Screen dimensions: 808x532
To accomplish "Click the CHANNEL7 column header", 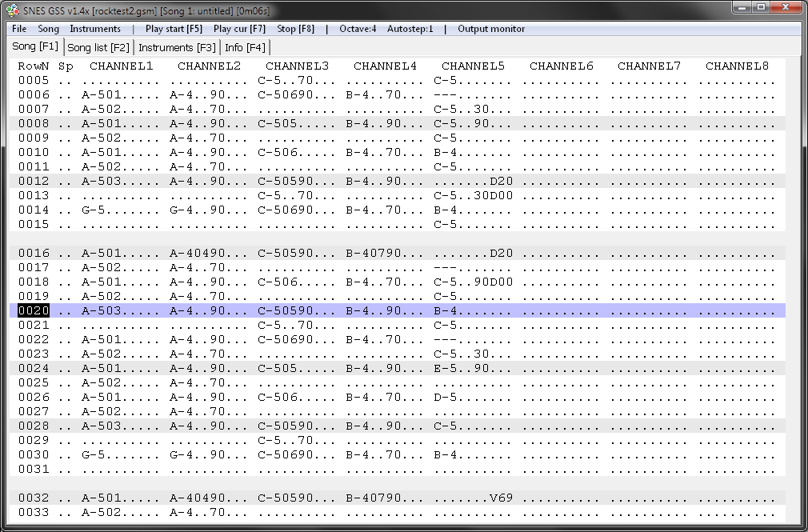I will 650,66.
